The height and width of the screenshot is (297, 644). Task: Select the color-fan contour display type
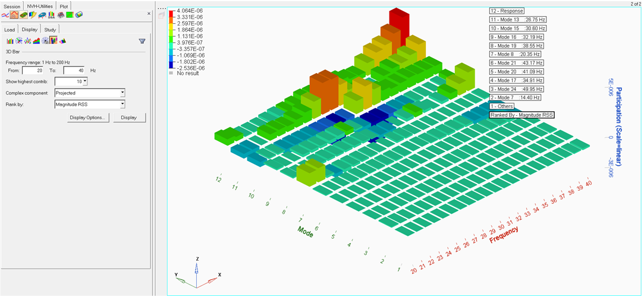point(63,40)
